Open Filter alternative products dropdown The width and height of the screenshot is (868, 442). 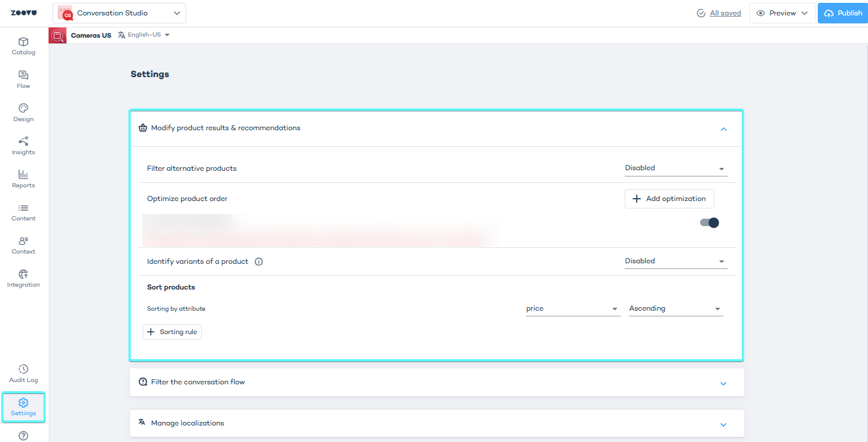tap(676, 168)
